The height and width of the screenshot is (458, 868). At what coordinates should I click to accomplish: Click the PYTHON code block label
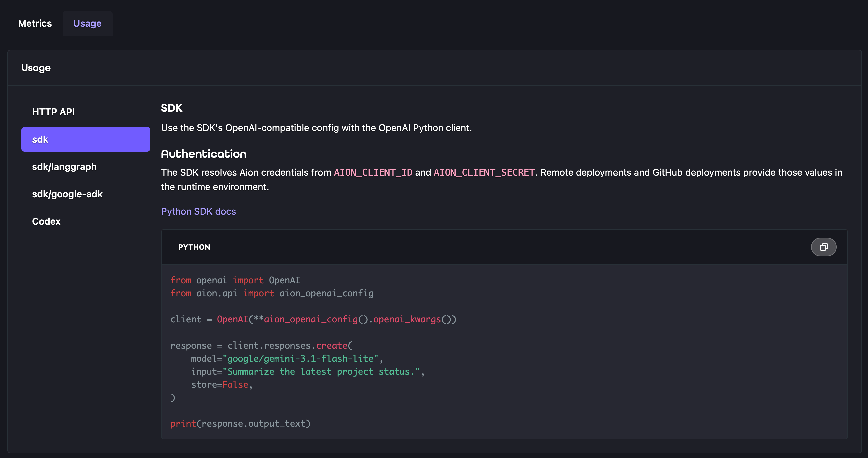194,247
